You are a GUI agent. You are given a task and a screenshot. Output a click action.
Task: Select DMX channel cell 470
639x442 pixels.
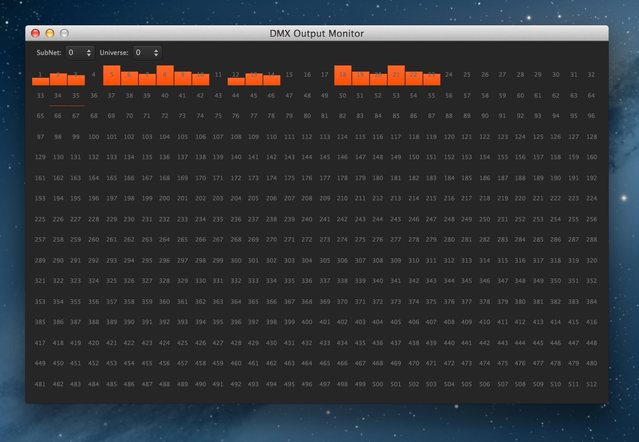[414, 363]
